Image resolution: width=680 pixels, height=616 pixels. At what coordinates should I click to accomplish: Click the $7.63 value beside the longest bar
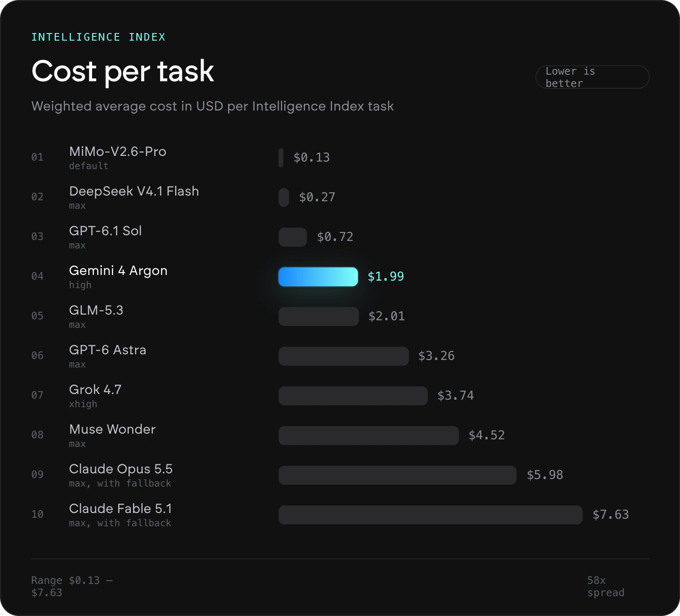[x=611, y=514]
